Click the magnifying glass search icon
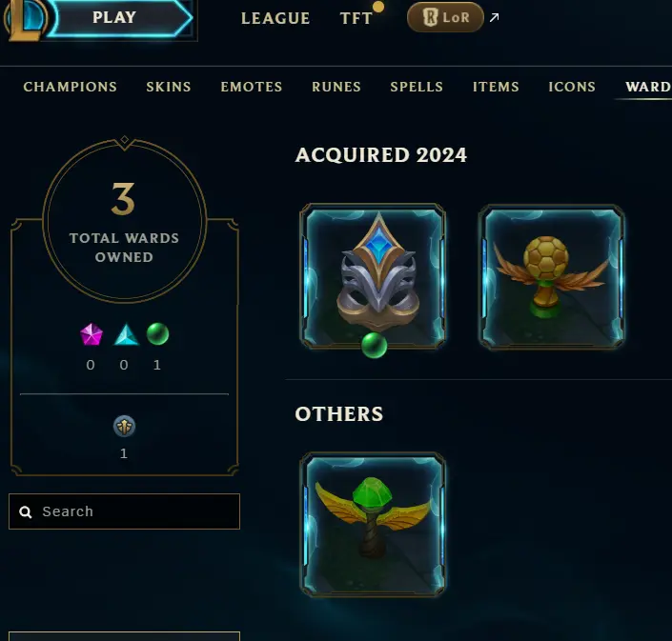The width and height of the screenshot is (672, 641). click(x=26, y=511)
